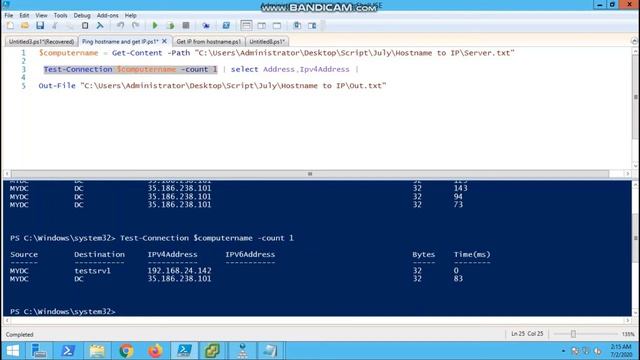Screen dimensions: 640x360
Task: Run selection using the toolbar icon
Action: click(x=171, y=26)
